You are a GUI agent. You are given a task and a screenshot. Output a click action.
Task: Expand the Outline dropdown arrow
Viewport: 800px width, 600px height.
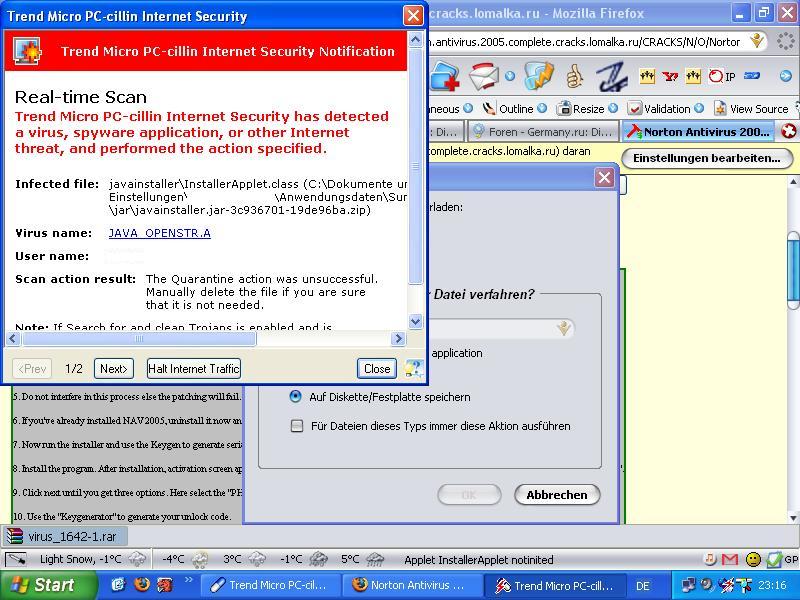pos(542,109)
